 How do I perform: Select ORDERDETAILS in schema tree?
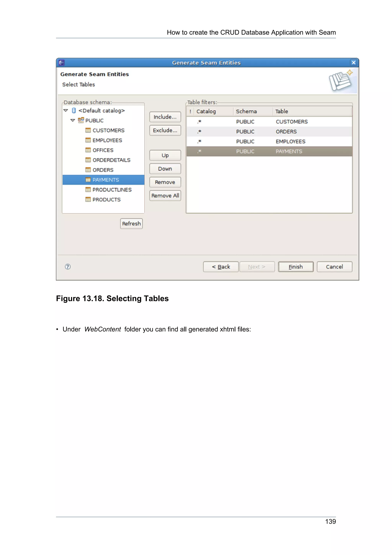(112, 160)
